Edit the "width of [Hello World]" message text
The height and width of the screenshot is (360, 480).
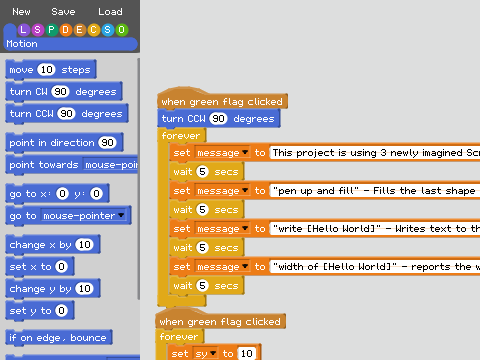tap(375, 267)
